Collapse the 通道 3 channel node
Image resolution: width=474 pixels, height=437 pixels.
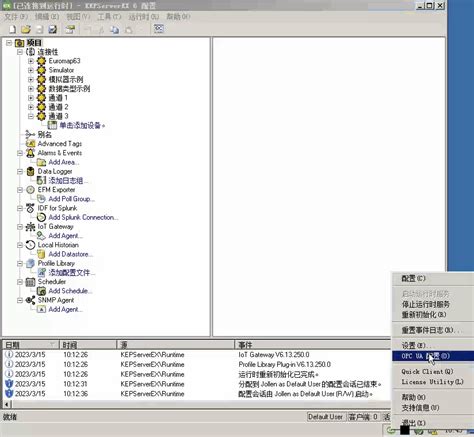pos(31,116)
